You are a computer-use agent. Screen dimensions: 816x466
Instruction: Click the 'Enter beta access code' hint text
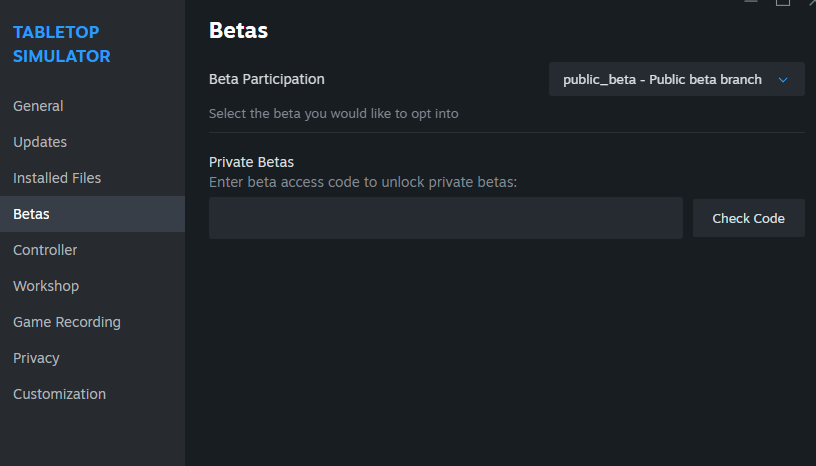coord(362,182)
